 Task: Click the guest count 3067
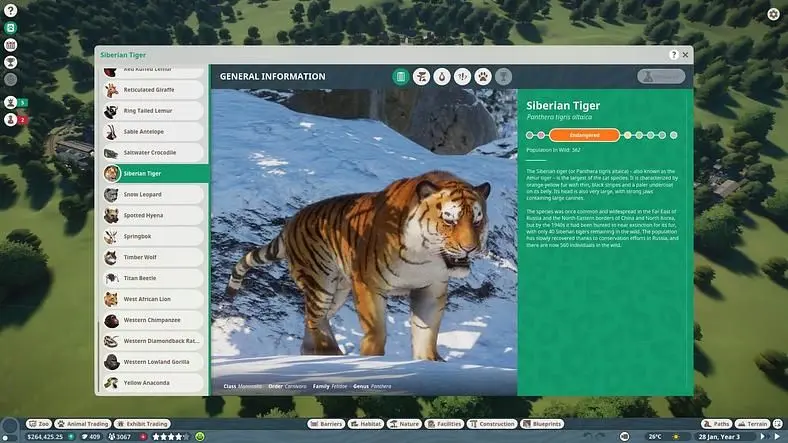coord(124,437)
